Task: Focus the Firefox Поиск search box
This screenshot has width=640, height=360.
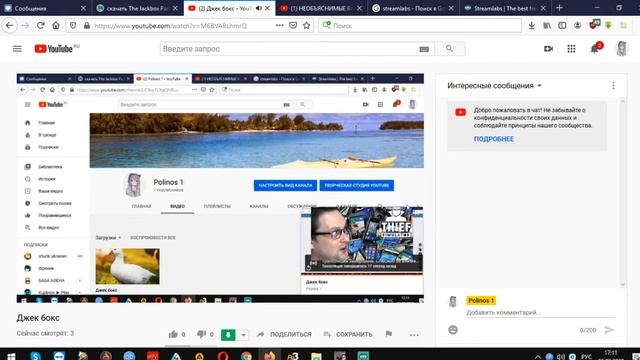Action: [x=420, y=25]
